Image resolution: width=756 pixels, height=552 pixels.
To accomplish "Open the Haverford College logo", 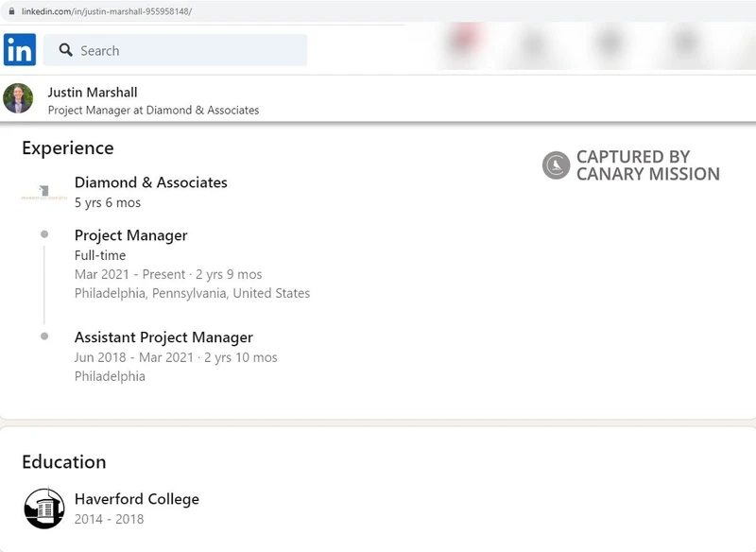I will coord(44,509).
